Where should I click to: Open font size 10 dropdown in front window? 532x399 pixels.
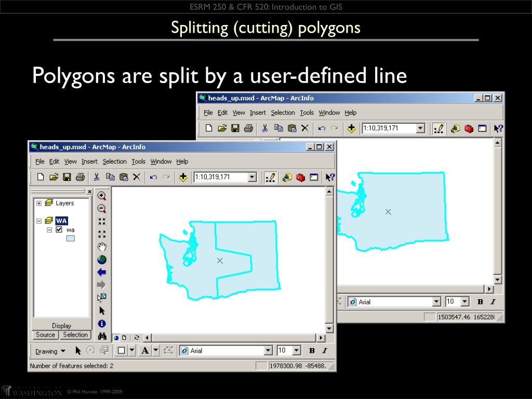tap(296, 351)
